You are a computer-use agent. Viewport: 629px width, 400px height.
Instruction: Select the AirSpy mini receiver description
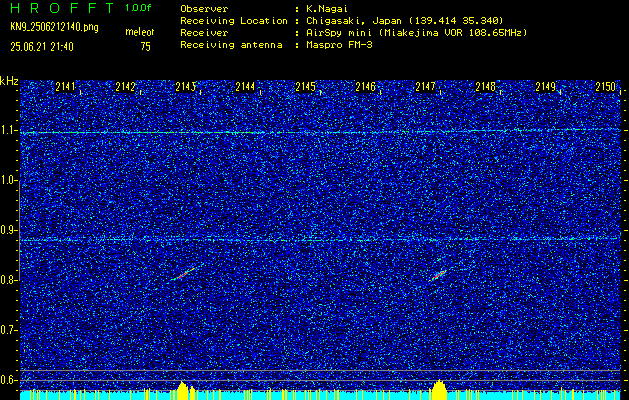coord(416,33)
